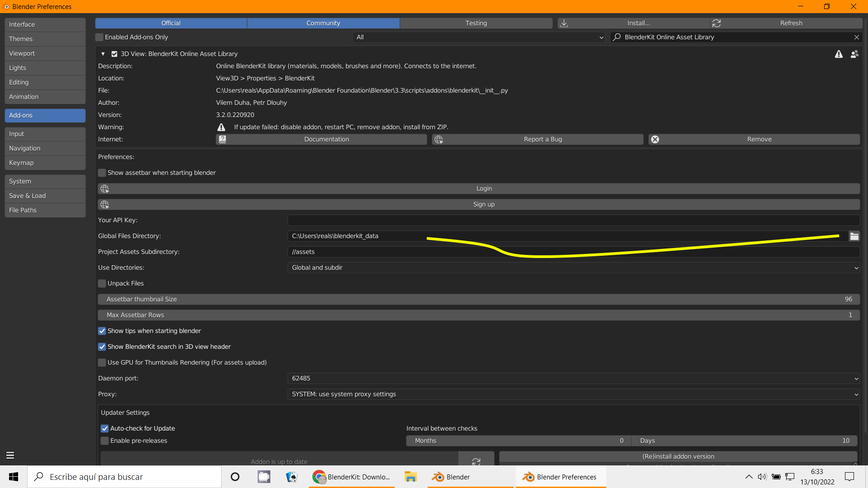Open the Proxy settings dropdown
The width and height of the screenshot is (868, 488).
click(573, 394)
